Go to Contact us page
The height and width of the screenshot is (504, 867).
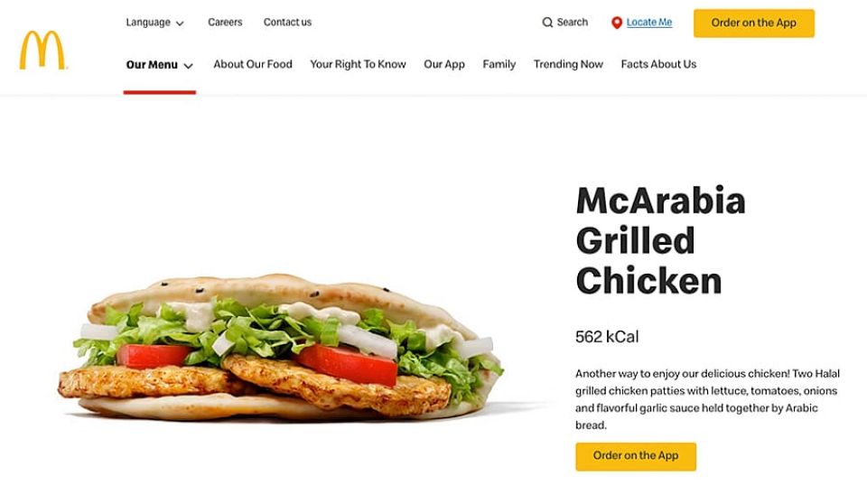click(x=287, y=23)
